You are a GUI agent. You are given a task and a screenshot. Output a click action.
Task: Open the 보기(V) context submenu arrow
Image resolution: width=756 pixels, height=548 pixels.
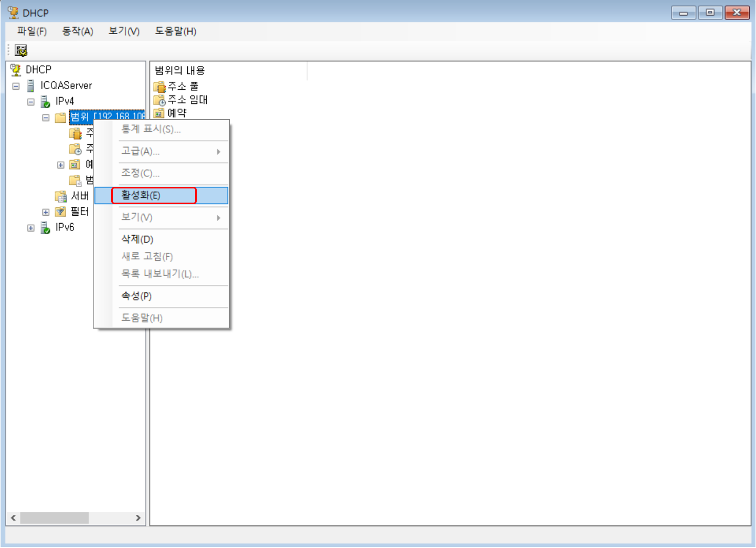coord(219,218)
